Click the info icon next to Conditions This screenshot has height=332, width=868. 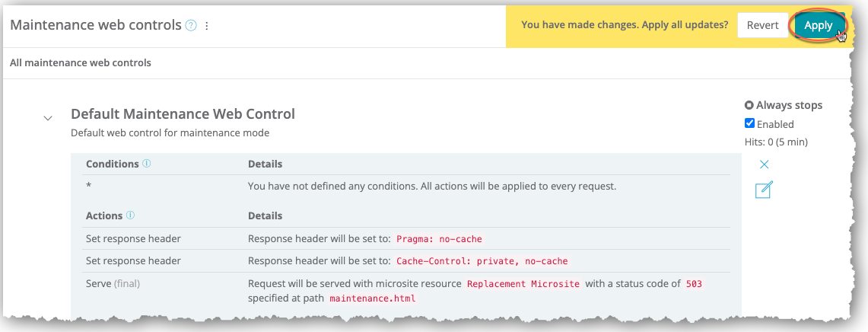[147, 164]
